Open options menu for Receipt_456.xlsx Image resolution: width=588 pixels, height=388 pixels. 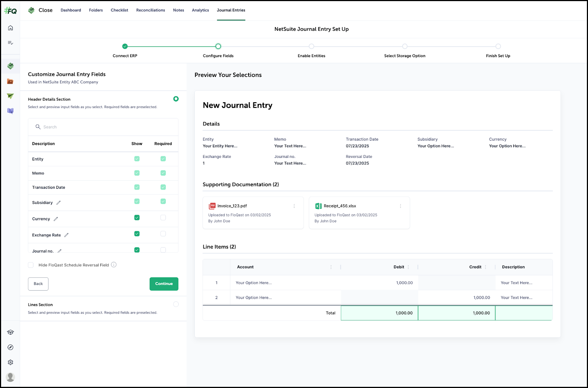tap(401, 206)
